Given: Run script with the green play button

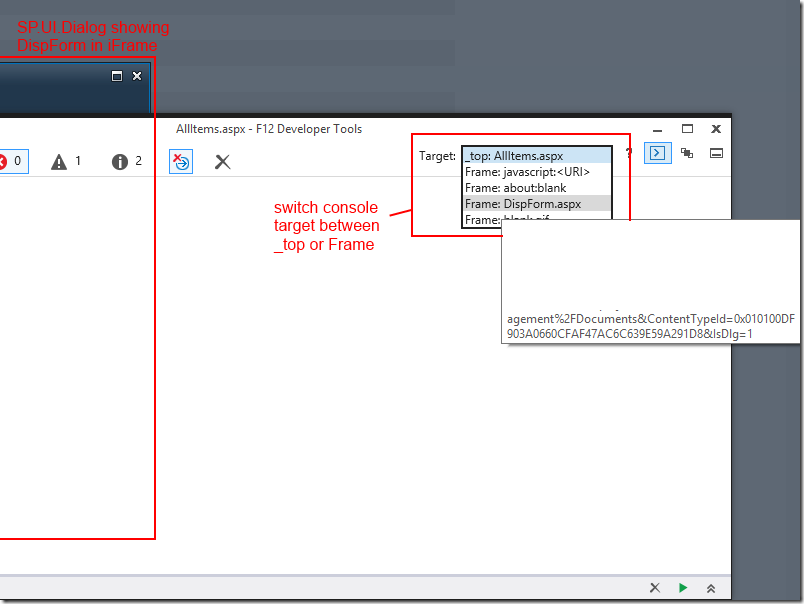Looking at the screenshot, I should tap(682, 588).
